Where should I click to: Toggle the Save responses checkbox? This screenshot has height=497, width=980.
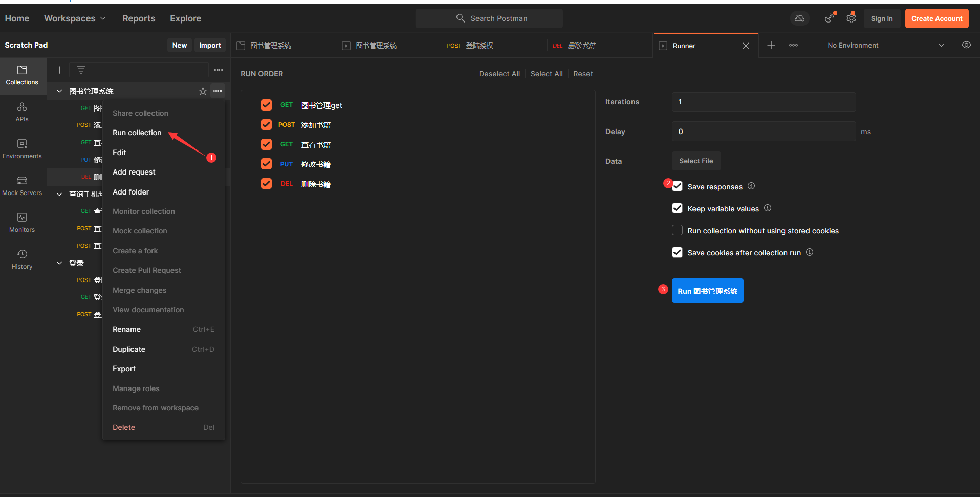(677, 186)
